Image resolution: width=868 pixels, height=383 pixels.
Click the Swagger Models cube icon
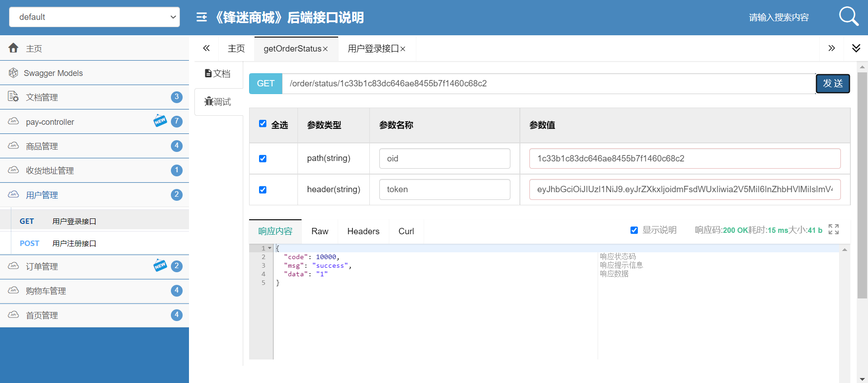pyautogui.click(x=14, y=73)
